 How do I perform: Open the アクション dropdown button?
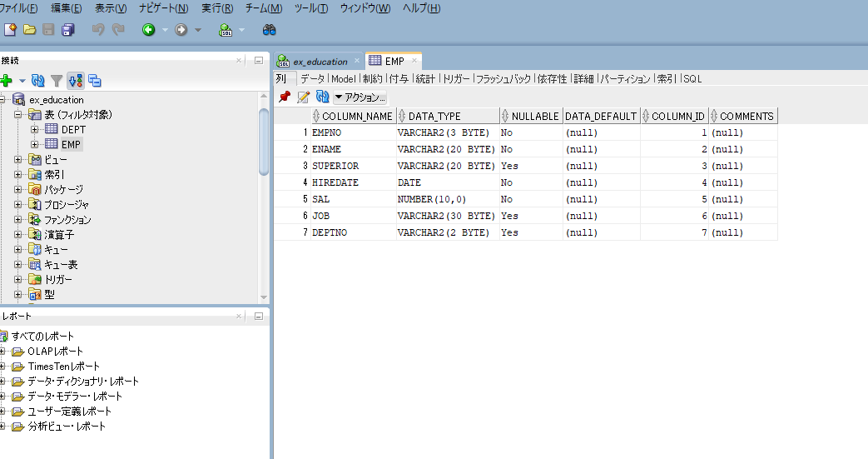360,97
